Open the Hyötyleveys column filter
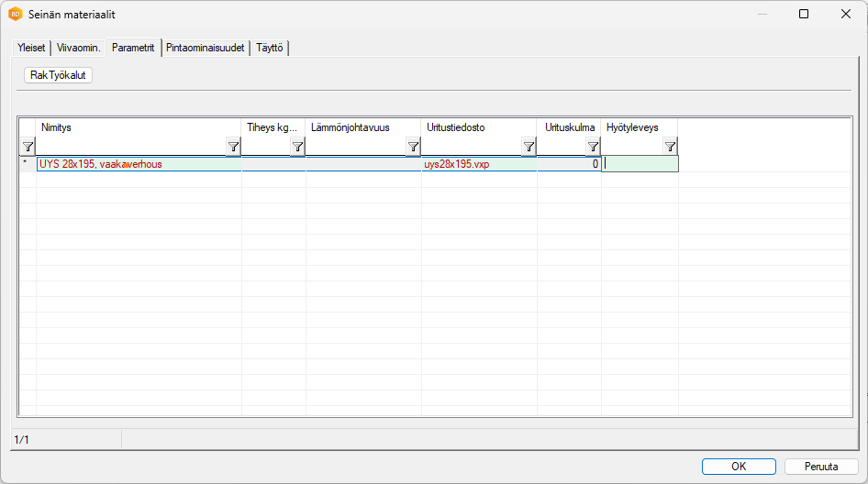This screenshot has height=484, width=868. click(670, 147)
